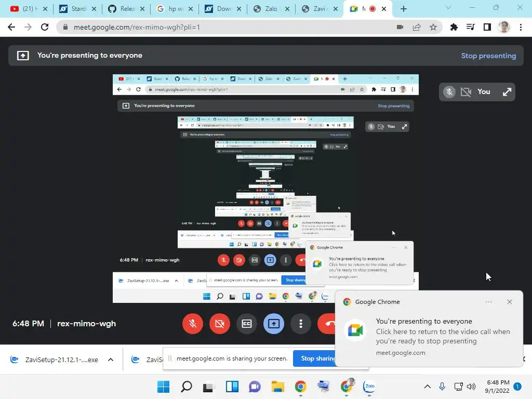This screenshot has height=399, width=532.
Task: Open Chat from the taskbar
Action: (x=255, y=387)
